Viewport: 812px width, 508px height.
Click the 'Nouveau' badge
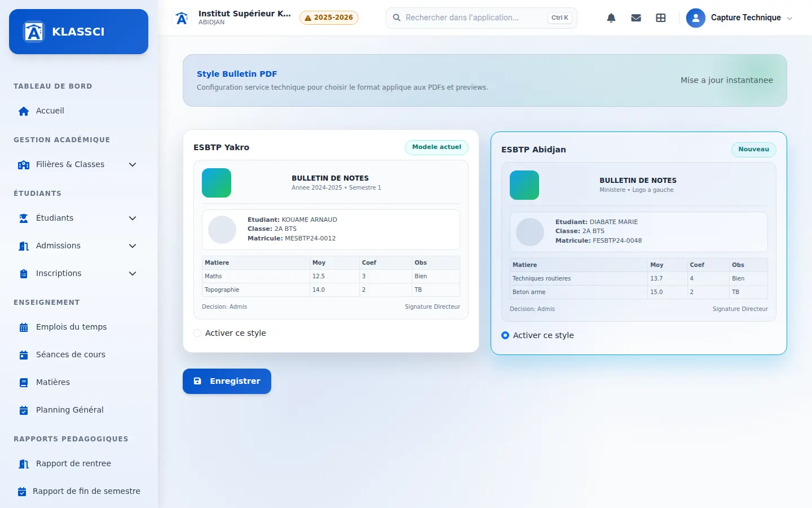pos(754,150)
